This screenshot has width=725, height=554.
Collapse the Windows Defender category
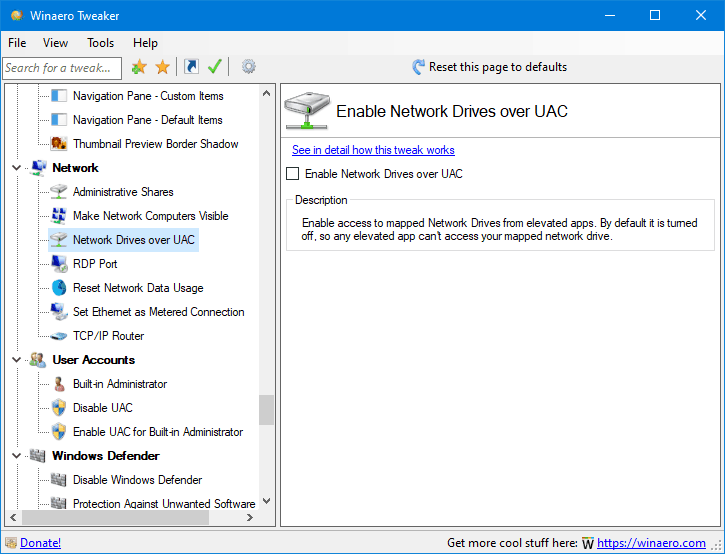point(17,456)
